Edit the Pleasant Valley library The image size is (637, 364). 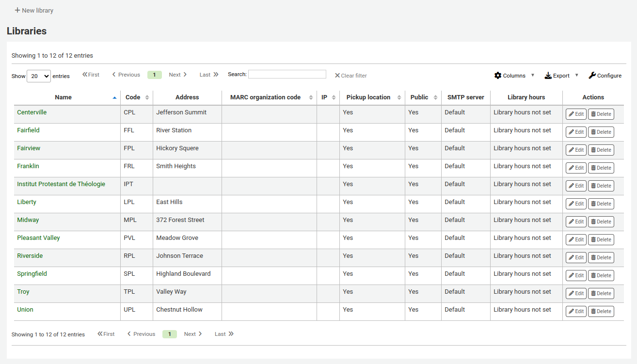(x=576, y=240)
